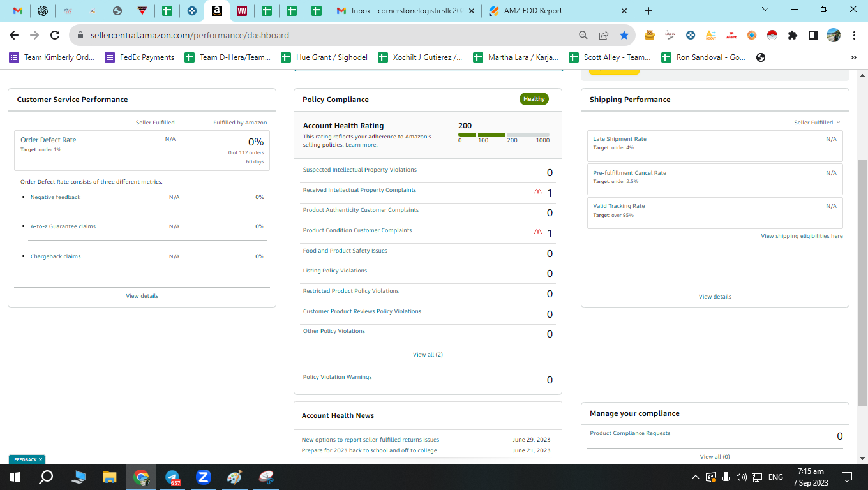The width and height of the screenshot is (868, 490).
Task: Show hidden system tray icons
Action: (x=696, y=477)
